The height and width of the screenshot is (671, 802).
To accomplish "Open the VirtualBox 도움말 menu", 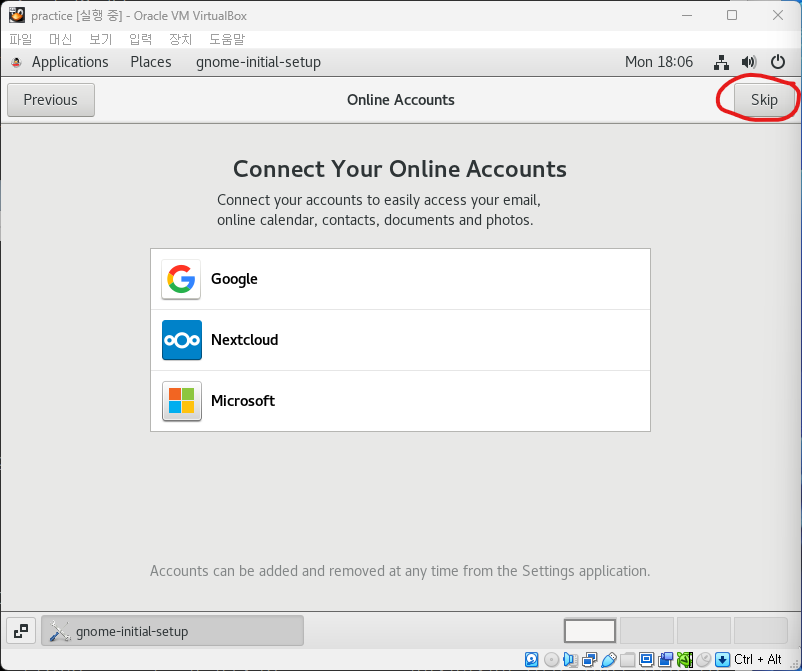I will 227,39.
